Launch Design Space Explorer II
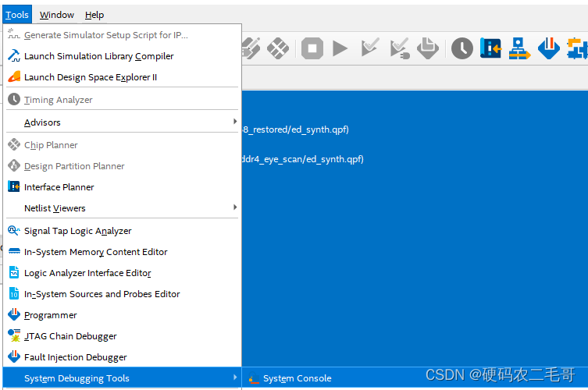Image resolution: width=588 pixels, height=390 pixels. pos(91,76)
